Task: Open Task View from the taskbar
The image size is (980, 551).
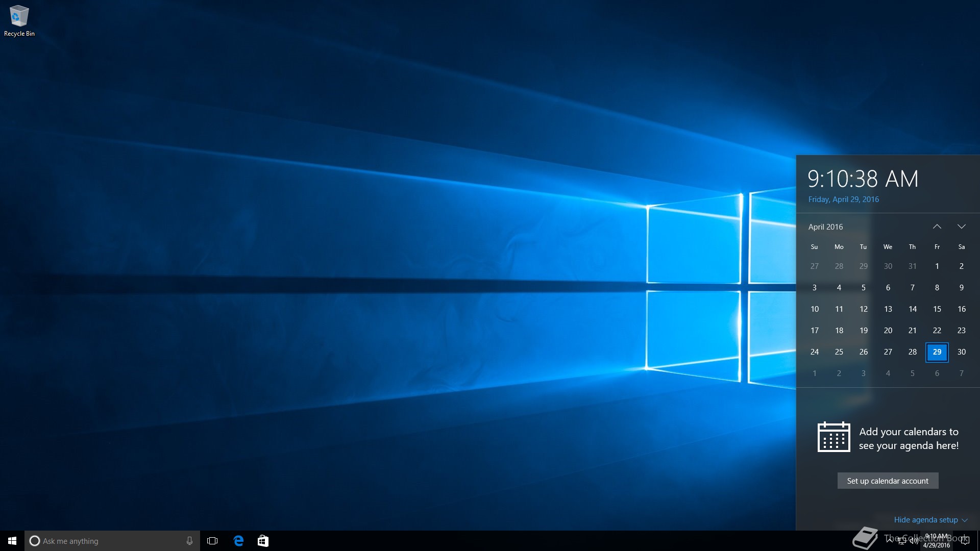Action: pos(212,541)
